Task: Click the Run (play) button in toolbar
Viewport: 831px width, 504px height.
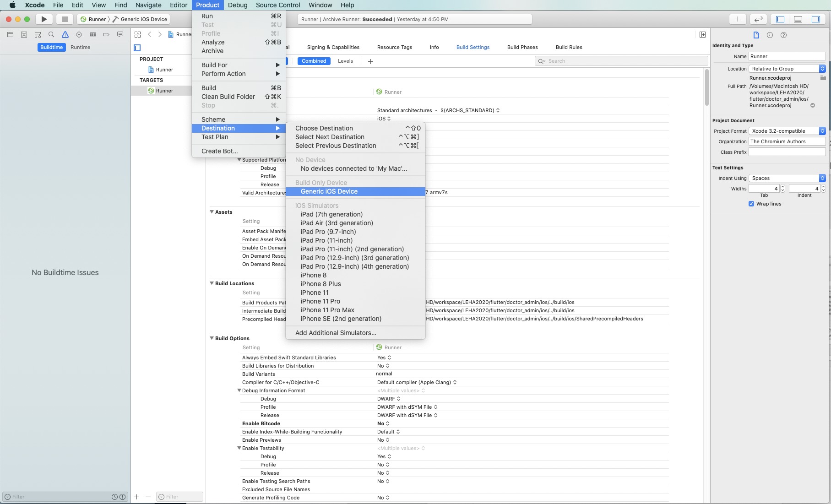Action: pyautogui.click(x=44, y=19)
